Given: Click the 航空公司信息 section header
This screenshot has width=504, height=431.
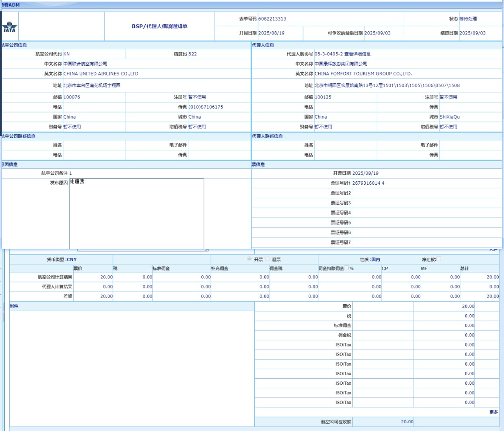Looking at the screenshot, I should click(x=16, y=45).
